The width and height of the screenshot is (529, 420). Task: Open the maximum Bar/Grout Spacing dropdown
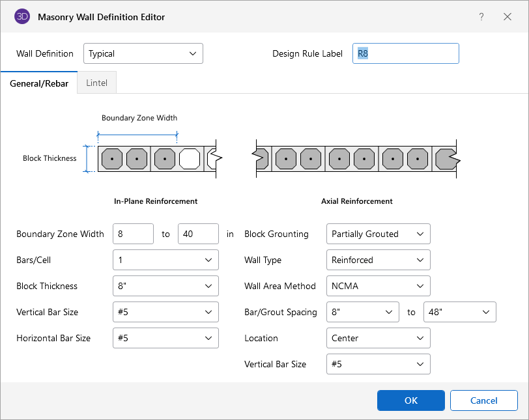[x=459, y=312]
